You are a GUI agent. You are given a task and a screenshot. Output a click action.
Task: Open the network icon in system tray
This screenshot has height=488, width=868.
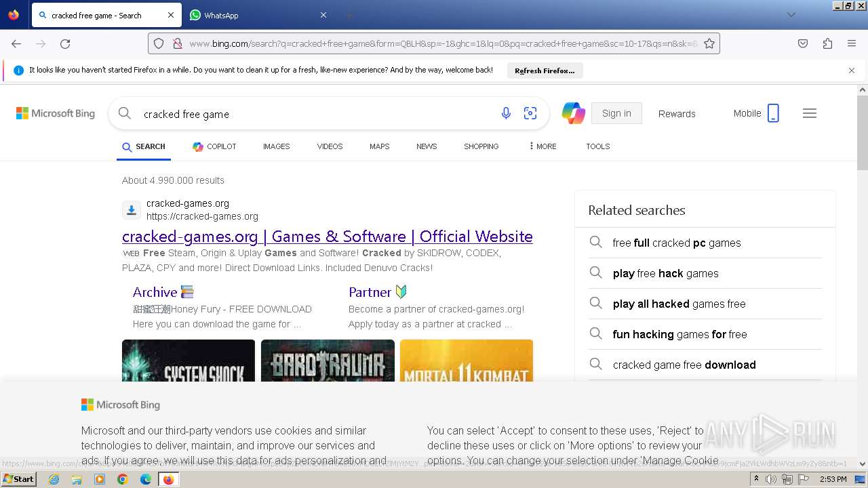click(787, 479)
